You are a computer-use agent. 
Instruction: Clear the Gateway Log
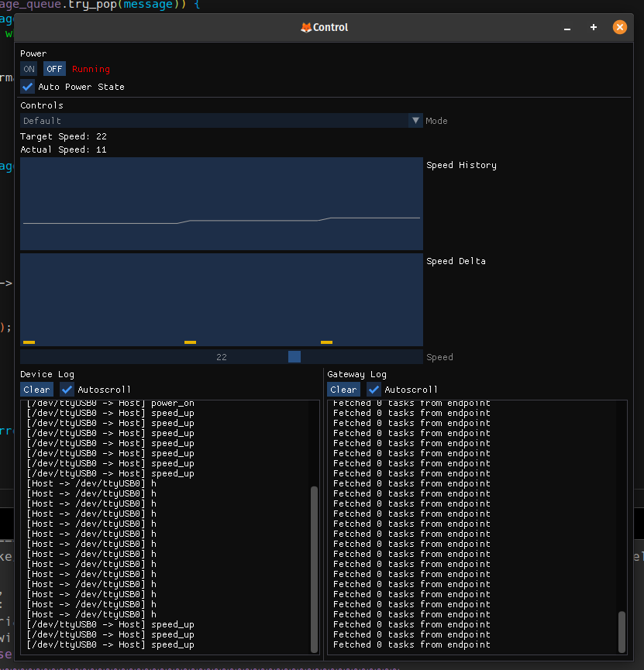pyautogui.click(x=343, y=390)
